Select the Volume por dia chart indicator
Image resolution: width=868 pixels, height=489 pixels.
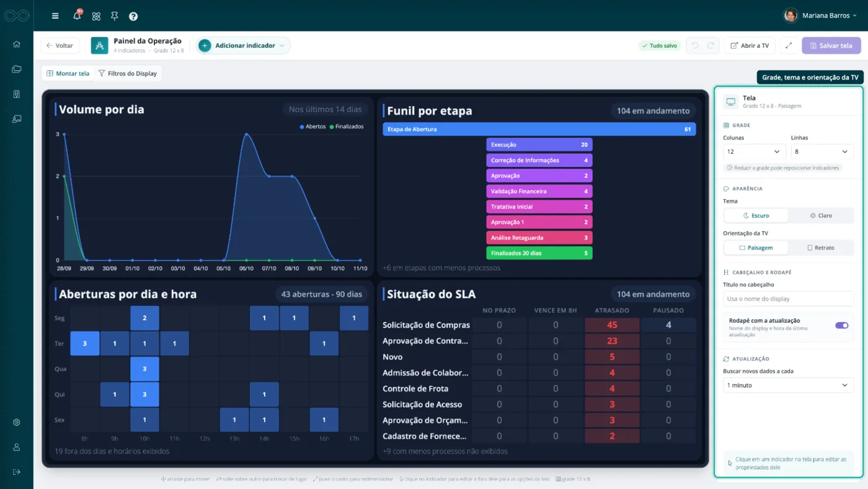(x=210, y=186)
